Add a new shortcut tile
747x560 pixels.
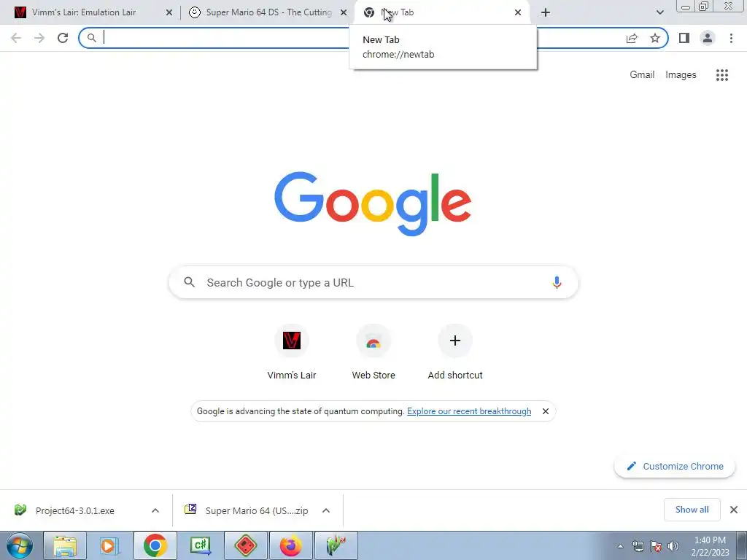(x=455, y=352)
